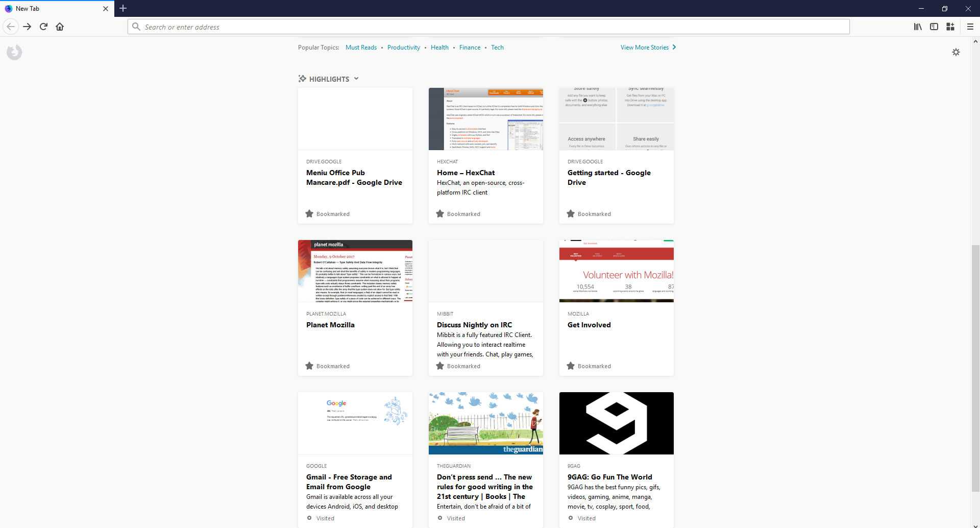Click the PLANET.MOZILLA source label
Screen dimensions: 980x528
(x=326, y=314)
